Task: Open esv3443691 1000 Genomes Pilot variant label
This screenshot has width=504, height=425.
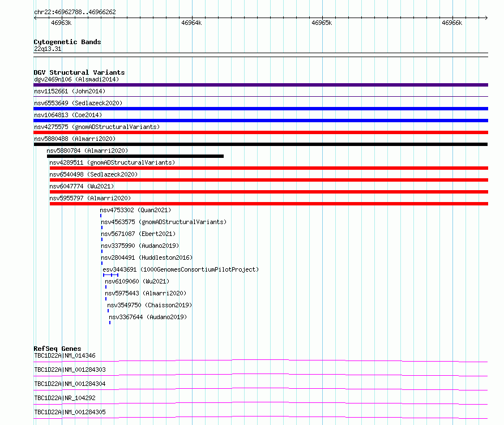Action: tap(181, 269)
